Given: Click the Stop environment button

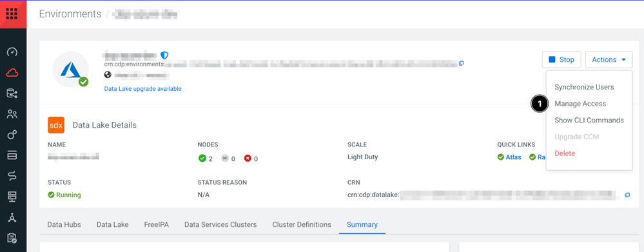Looking at the screenshot, I should click(561, 59).
